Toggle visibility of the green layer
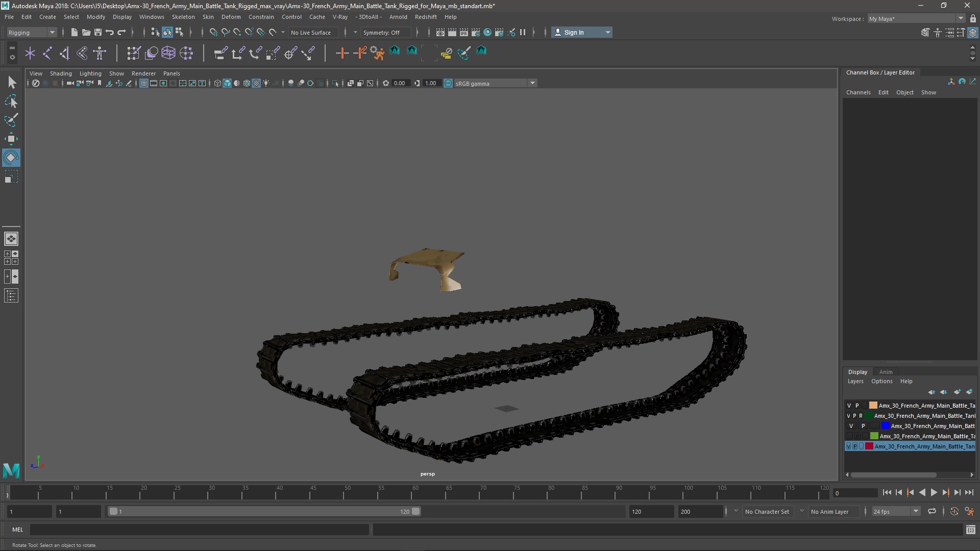 849,436
